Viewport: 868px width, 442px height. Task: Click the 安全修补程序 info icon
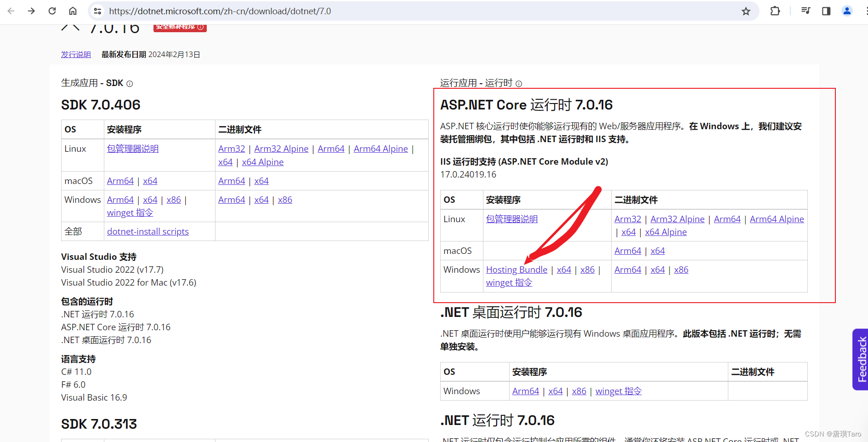(x=201, y=27)
